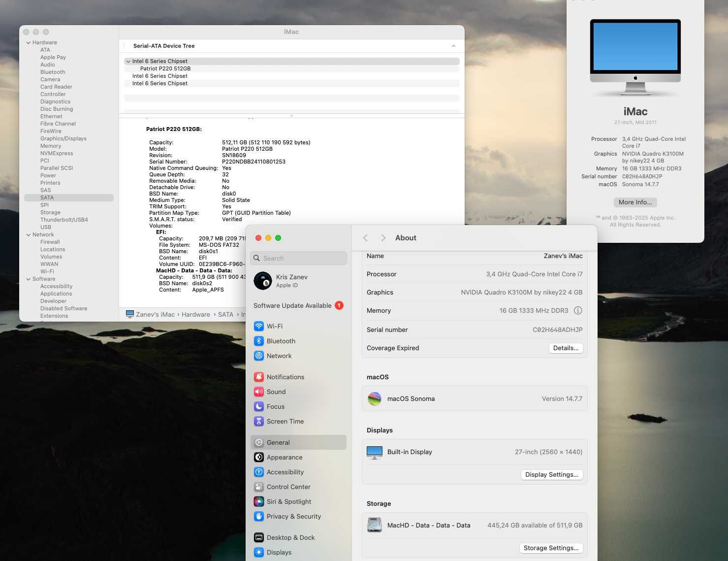This screenshot has width=728, height=561.
Task: Click Software Update Available link
Action: (x=292, y=305)
